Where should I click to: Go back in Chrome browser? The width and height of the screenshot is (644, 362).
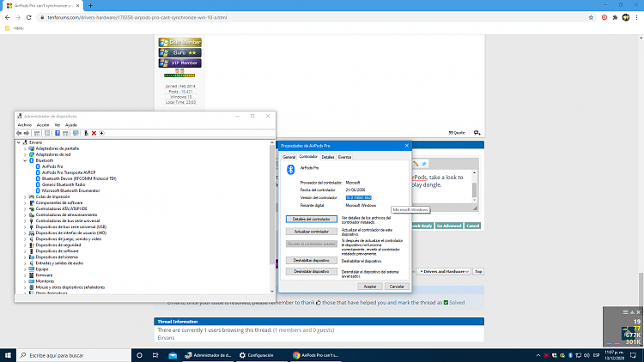[x=8, y=17]
